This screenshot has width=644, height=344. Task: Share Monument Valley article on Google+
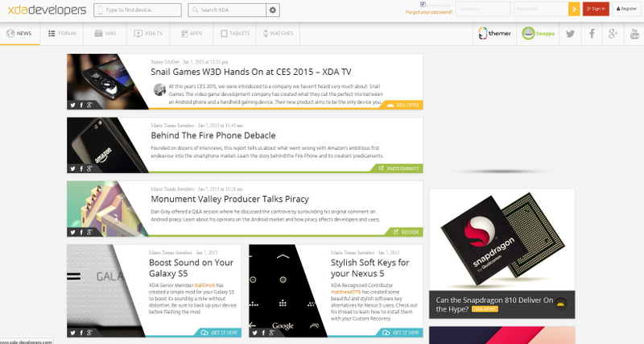[89, 232]
